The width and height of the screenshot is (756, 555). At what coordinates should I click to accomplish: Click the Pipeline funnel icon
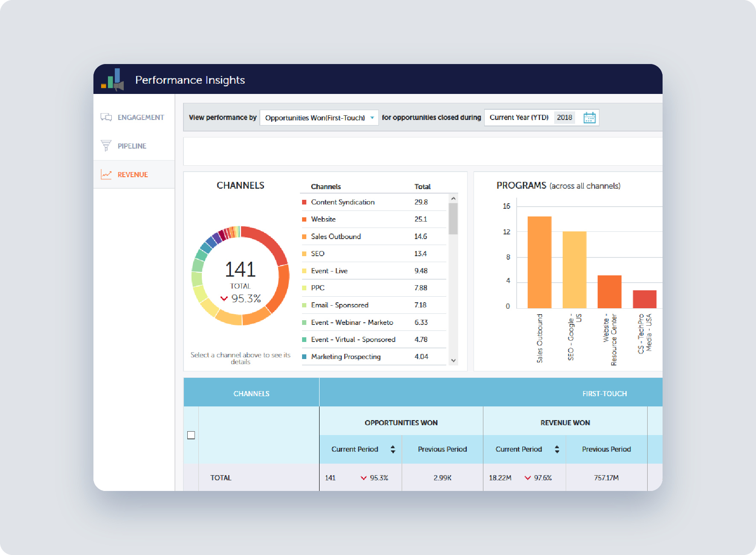pyautogui.click(x=107, y=145)
